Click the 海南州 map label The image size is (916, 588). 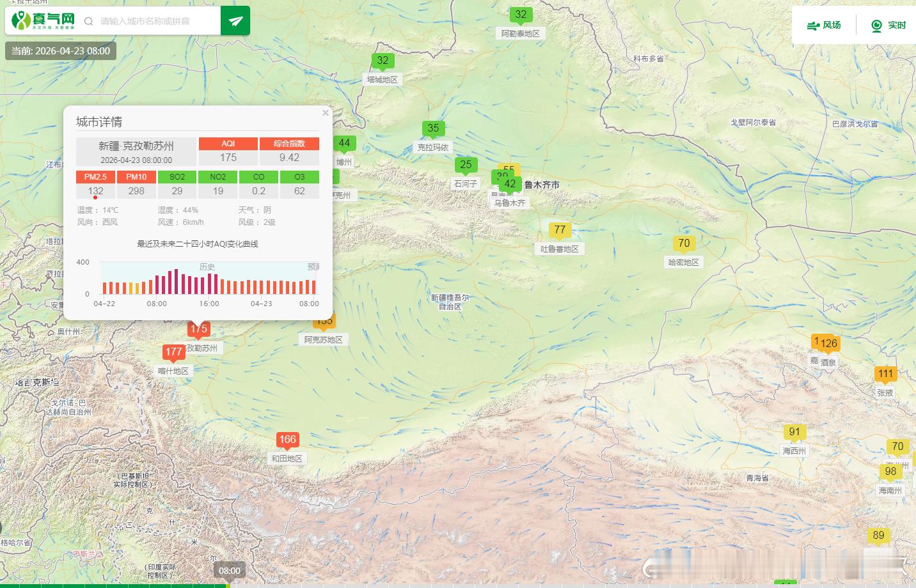click(890, 491)
